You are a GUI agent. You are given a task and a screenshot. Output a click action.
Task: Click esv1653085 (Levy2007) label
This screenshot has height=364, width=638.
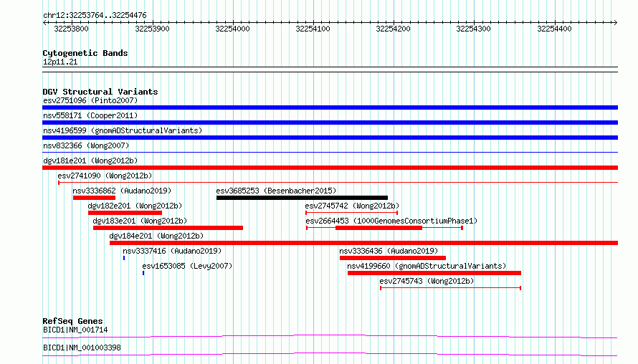tap(187, 266)
